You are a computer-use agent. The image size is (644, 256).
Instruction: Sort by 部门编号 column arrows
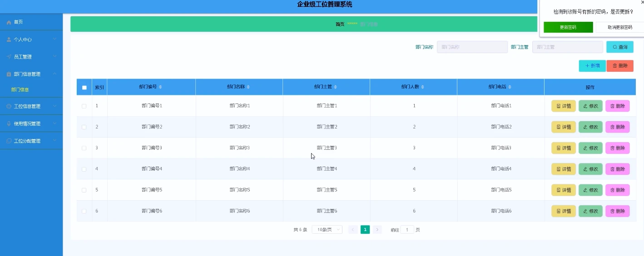[x=160, y=87]
